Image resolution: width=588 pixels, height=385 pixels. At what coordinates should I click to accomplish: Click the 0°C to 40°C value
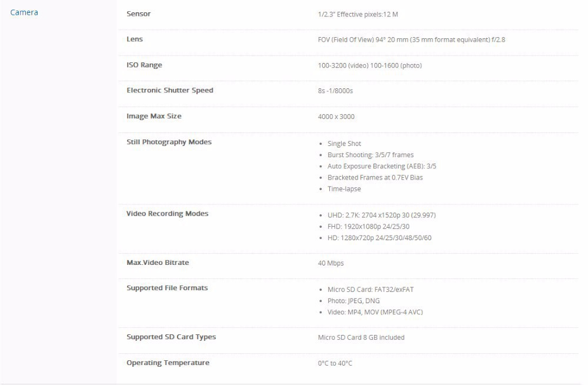click(335, 363)
